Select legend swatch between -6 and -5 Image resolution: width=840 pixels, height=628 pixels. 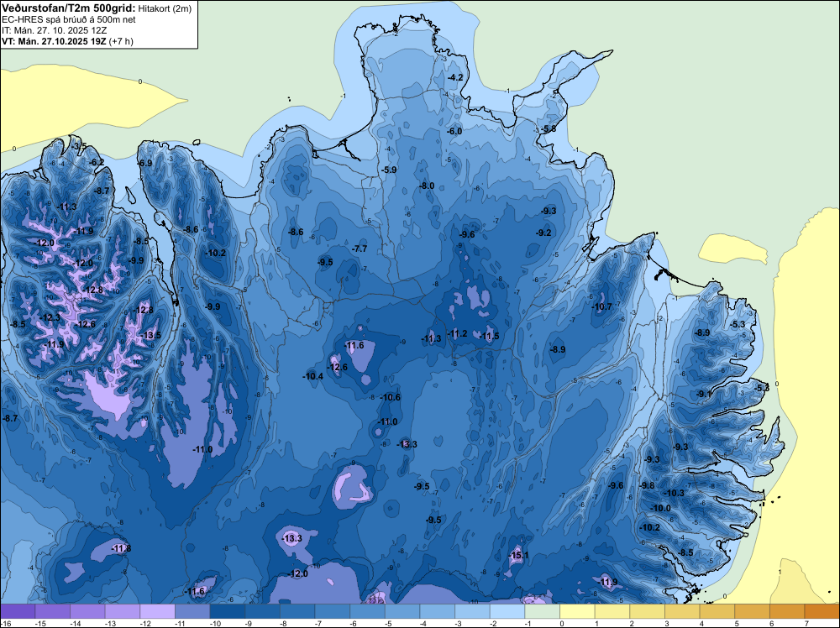click(x=368, y=611)
